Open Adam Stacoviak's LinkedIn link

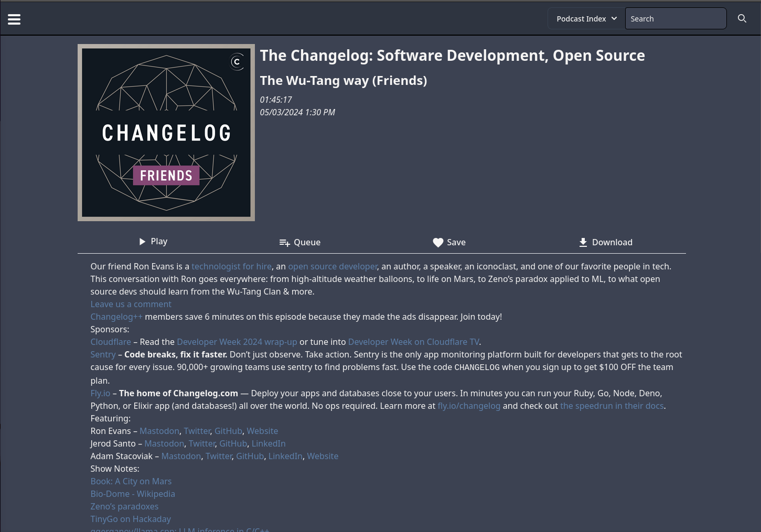285,456
